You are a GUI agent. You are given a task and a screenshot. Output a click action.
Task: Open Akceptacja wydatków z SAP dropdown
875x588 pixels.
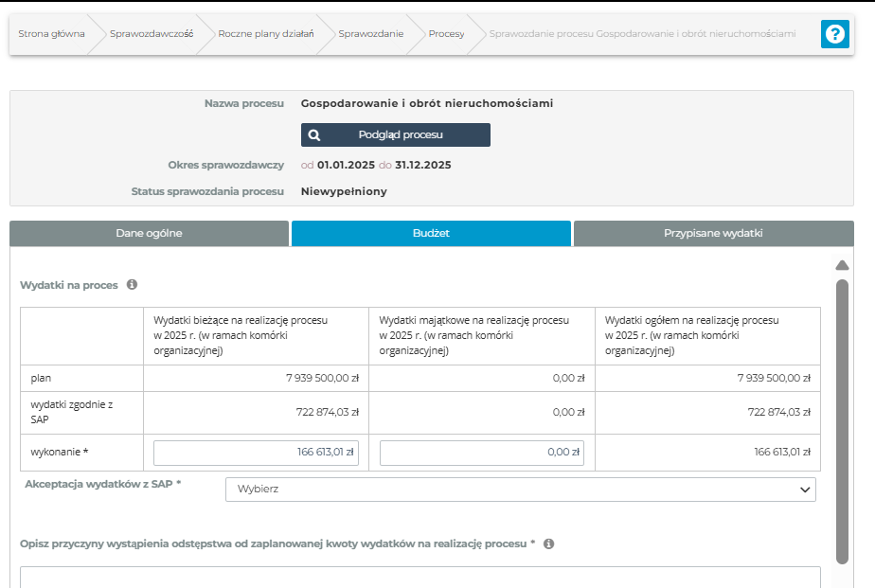pyautogui.click(x=520, y=490)
